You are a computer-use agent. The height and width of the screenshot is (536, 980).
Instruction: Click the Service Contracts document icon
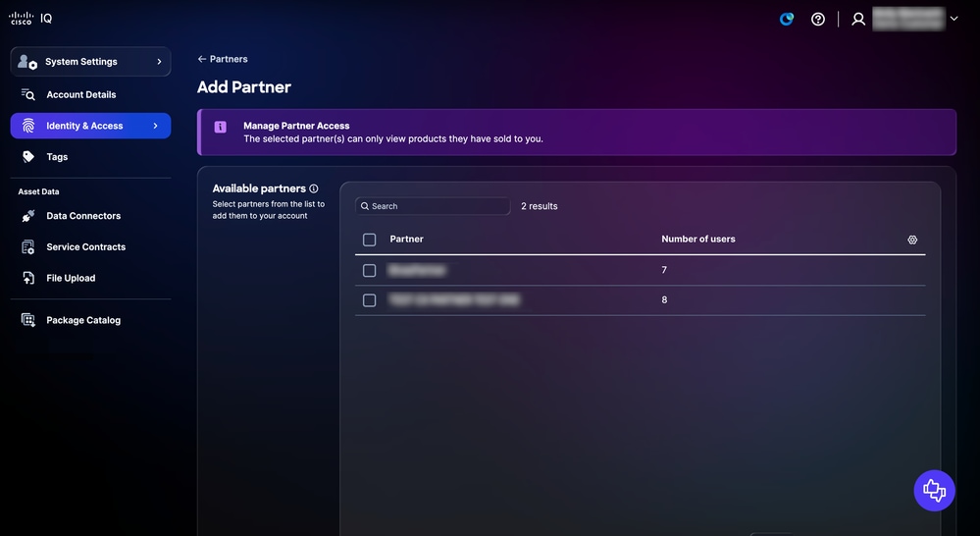coord(28,247)
